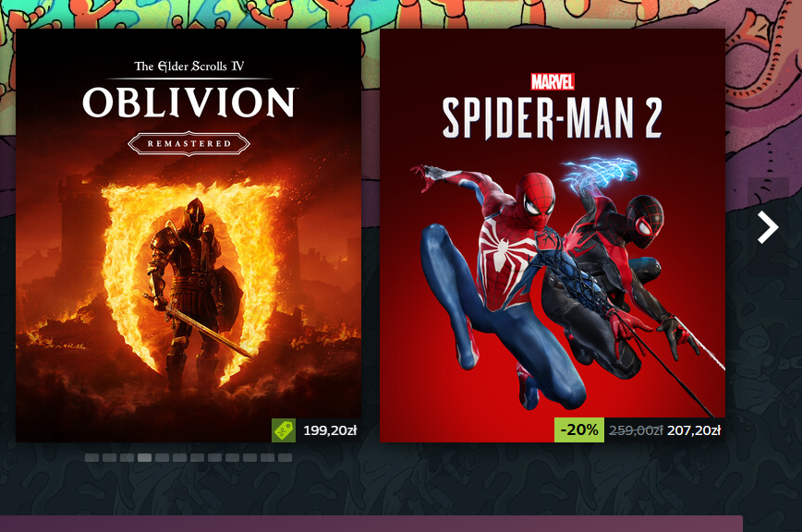Select the fifth carousel page dot
The image size is (802, 532).
pos(162,457)
